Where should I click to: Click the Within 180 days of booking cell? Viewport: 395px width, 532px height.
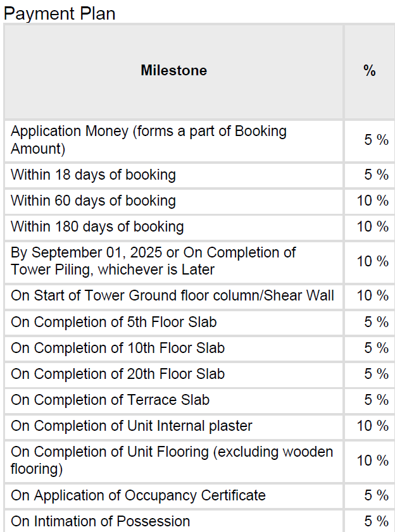tap(97, 226)
